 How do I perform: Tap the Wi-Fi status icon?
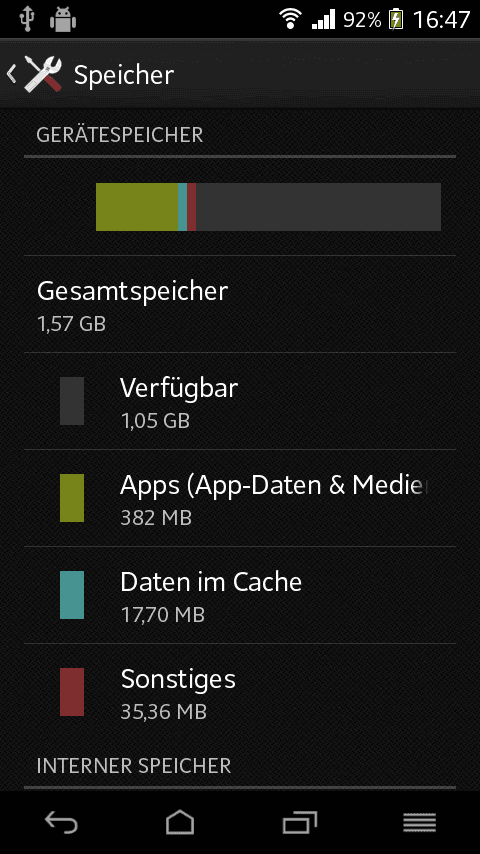tap(290, 20)
